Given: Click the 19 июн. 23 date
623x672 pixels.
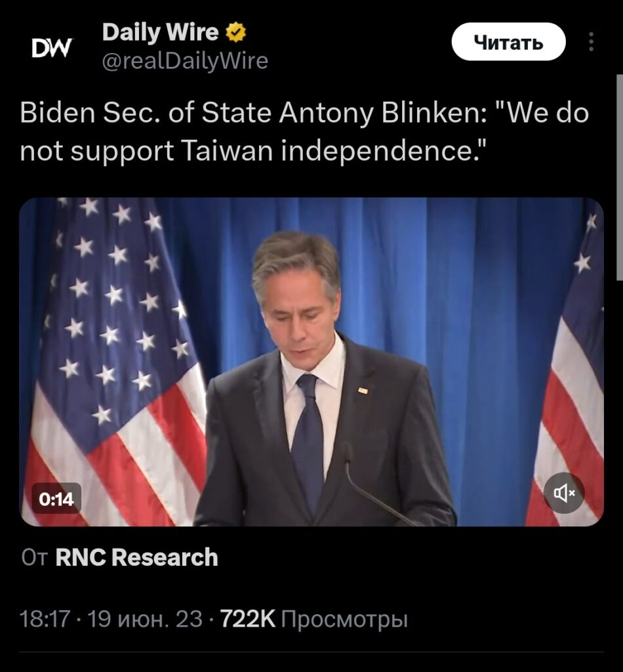Looking at the screenshot, I should tap(145, 619).
